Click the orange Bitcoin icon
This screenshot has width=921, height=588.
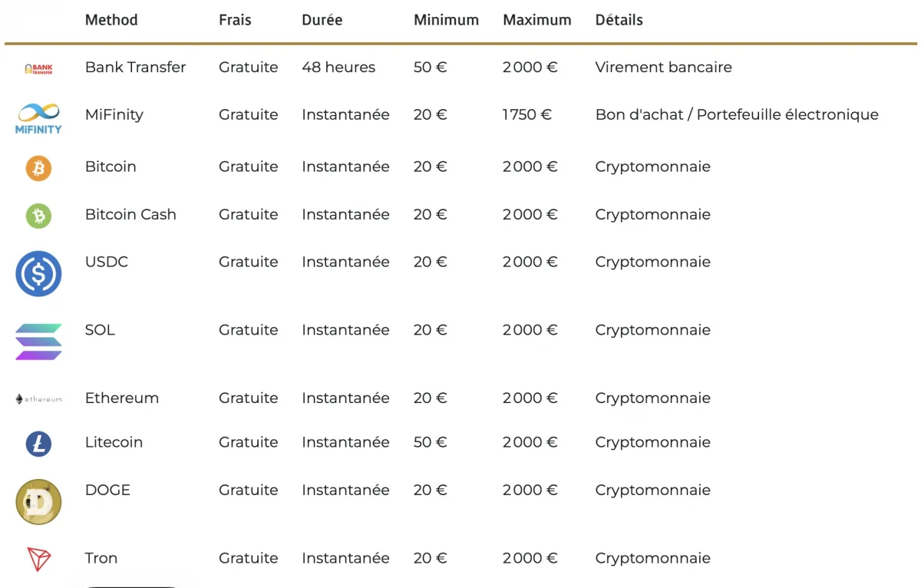pyautogui.click(x=38, y=167)
